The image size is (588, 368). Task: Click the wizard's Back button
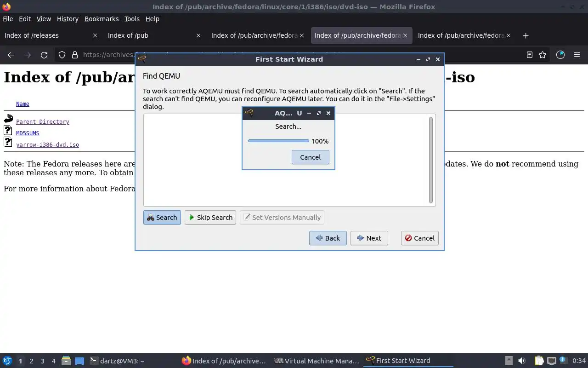(x=328, y=238)
